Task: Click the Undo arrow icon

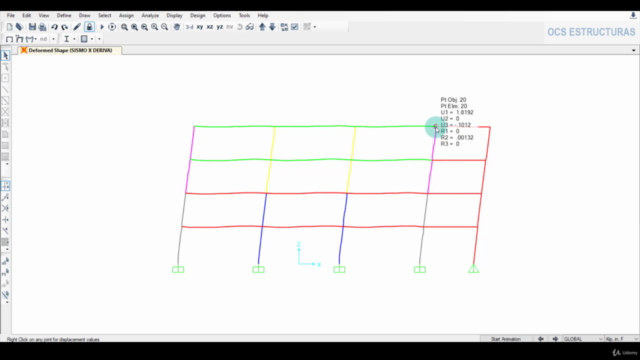Action: [54, 27]
